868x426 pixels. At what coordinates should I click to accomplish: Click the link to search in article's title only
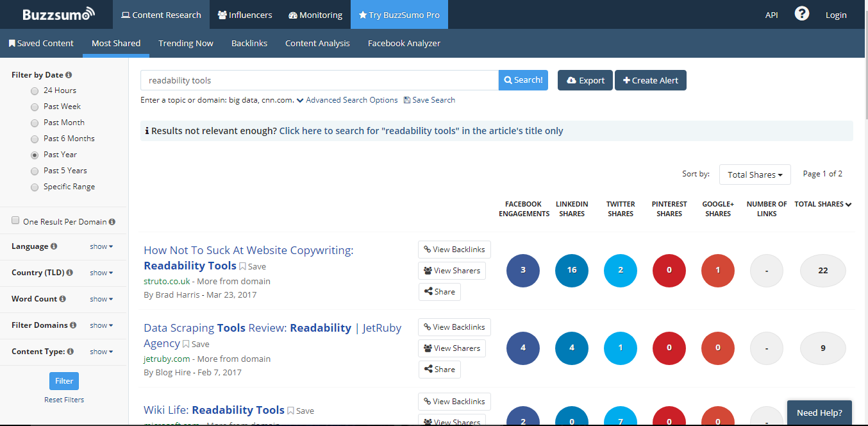(421, 131)
